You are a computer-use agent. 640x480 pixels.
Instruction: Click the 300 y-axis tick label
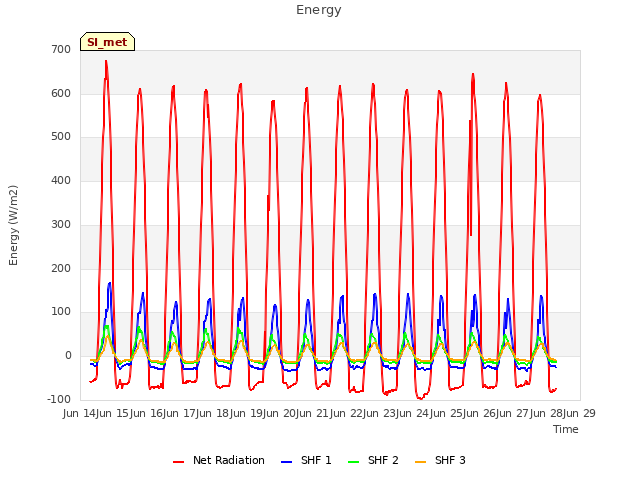[x=61, y=224]
